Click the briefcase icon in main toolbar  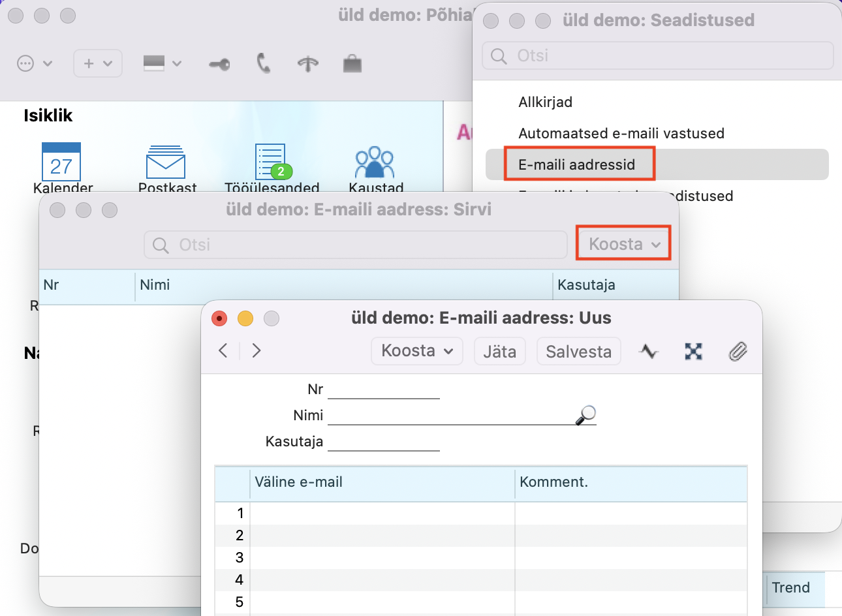coord(352,63)
